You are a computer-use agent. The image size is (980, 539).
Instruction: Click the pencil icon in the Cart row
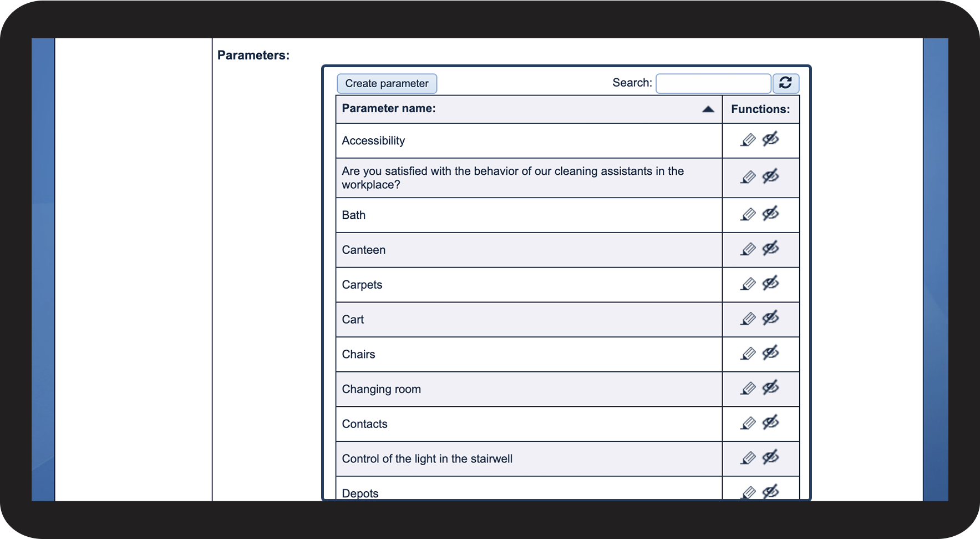tap(748, 319)
